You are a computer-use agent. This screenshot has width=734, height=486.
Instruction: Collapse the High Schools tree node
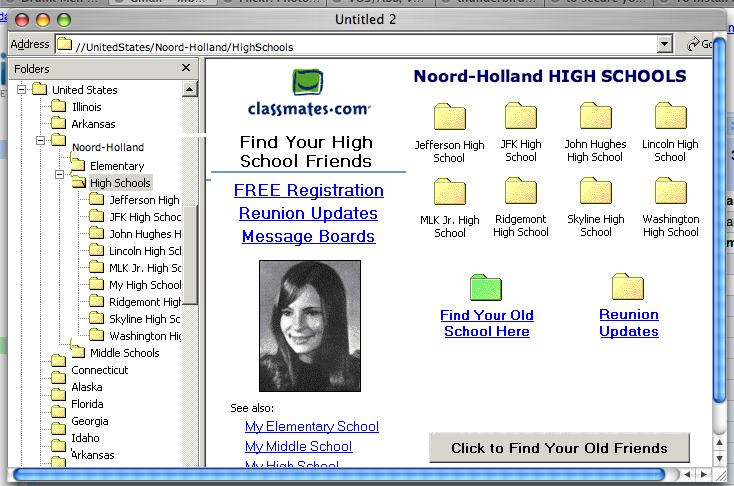coord(59,175)
